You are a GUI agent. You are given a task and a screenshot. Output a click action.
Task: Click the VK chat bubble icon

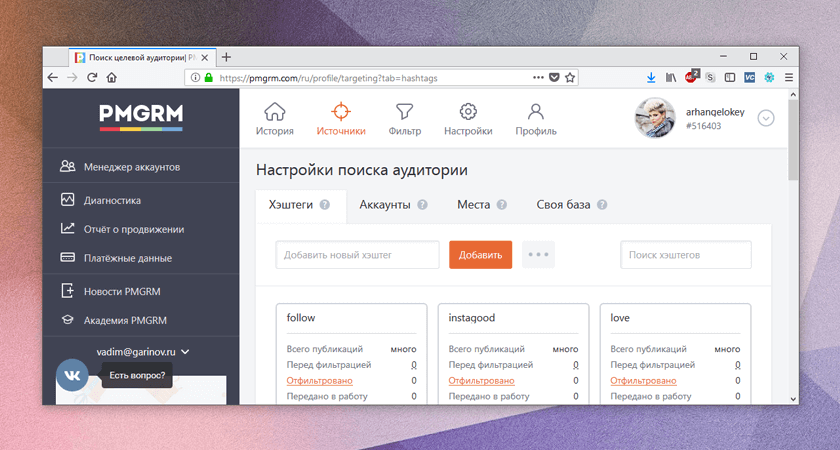pos(72,375)
